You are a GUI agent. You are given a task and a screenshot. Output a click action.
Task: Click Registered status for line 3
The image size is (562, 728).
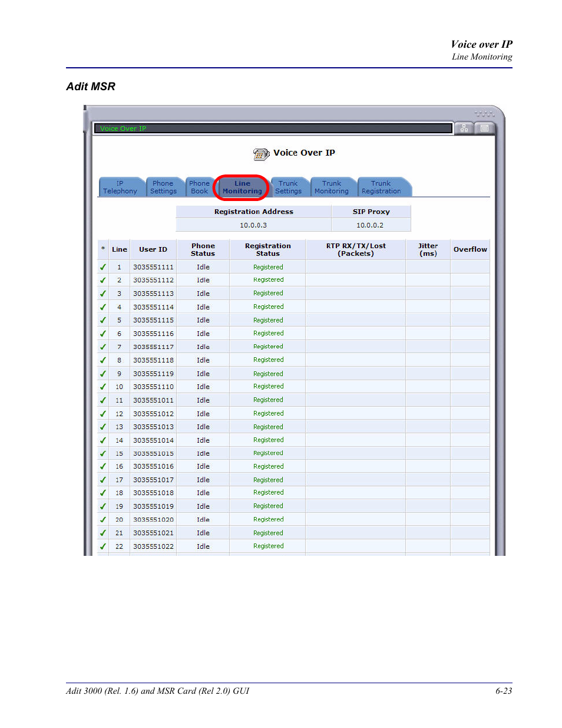(268, 293)
